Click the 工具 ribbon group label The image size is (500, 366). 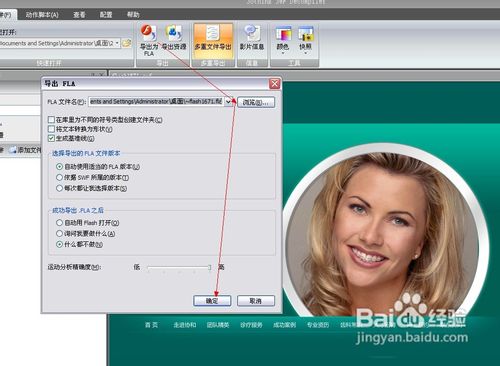point(294,63)
